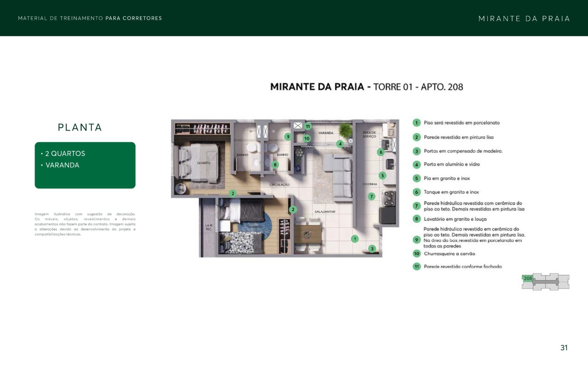Click the green 208 key plan highlight

pos(528,278)
